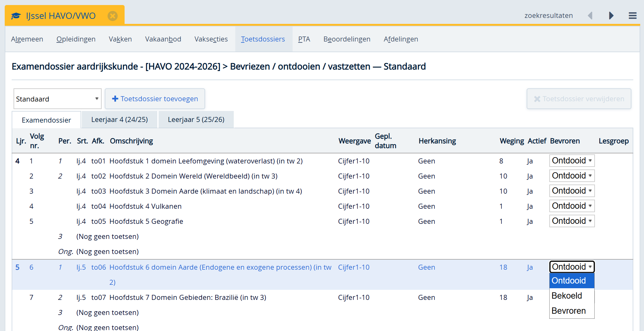Go to next search result arrow
644x331 pixels.
(611, 16)
